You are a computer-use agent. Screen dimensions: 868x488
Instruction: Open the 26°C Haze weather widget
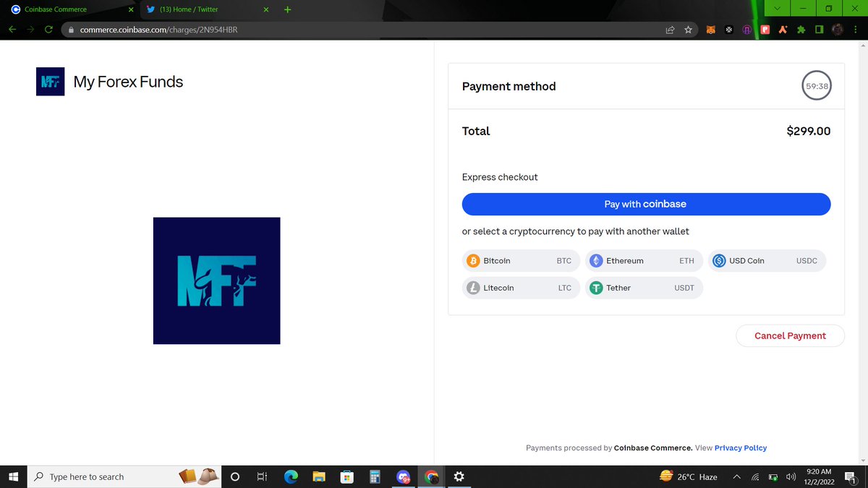click(689, 476)
